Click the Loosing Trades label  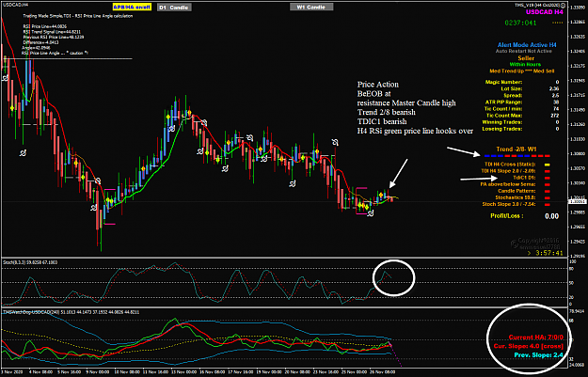pos(502,129)
